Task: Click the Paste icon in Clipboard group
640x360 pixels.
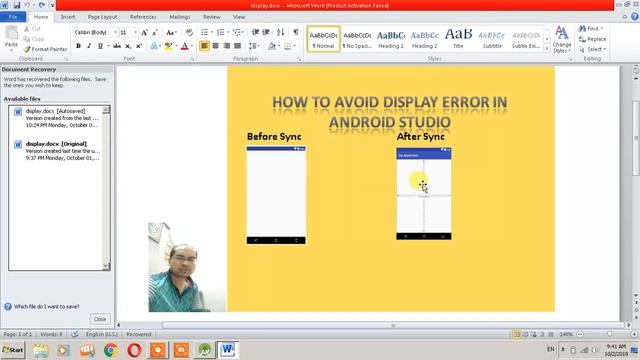Action: pos(11,33)
